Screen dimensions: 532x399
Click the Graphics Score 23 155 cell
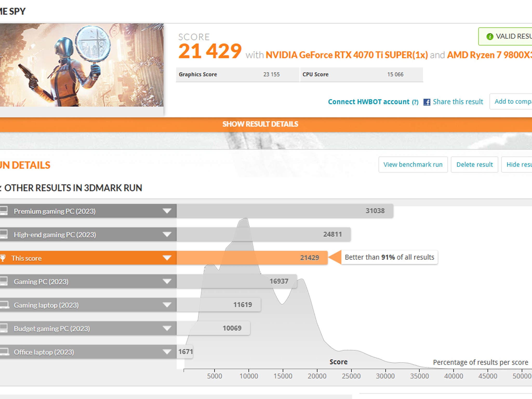click(x=237, y=75)
